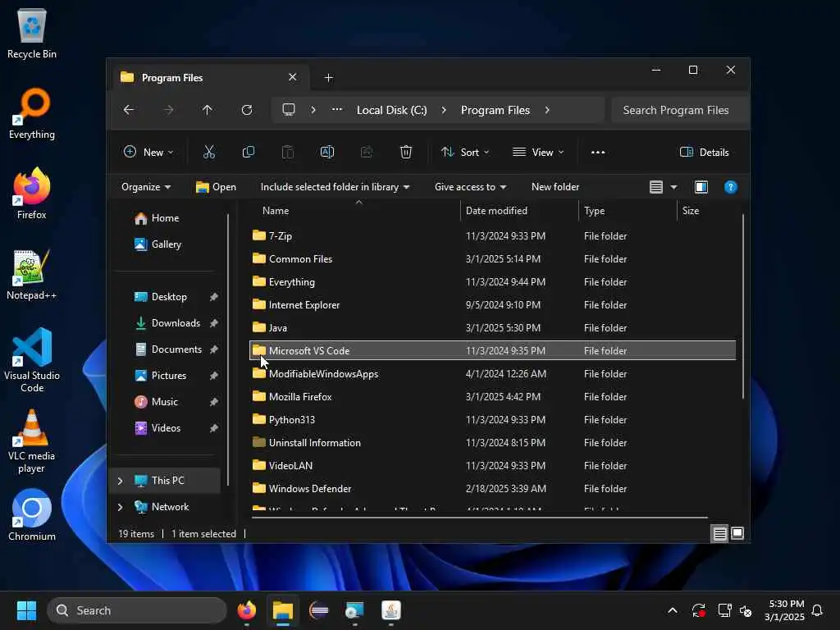Click the vertical scrollbar of file list
Viewport: 840px width, 630px height.
click(742, 307)
